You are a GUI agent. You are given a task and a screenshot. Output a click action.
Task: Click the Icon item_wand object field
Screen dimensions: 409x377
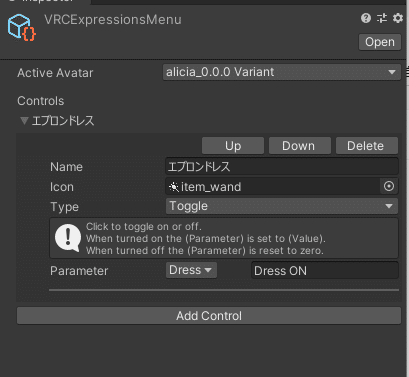pos(273,186)
